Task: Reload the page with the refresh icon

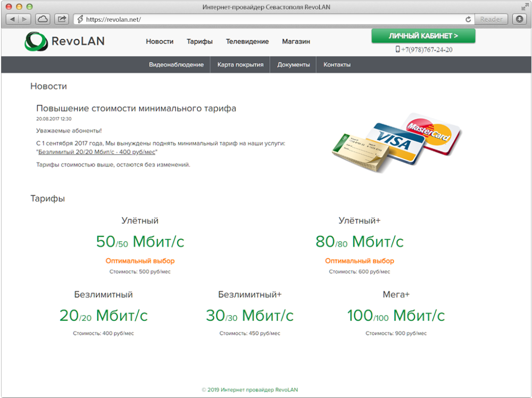Action: pyautogui.click(x=468, y=19)
